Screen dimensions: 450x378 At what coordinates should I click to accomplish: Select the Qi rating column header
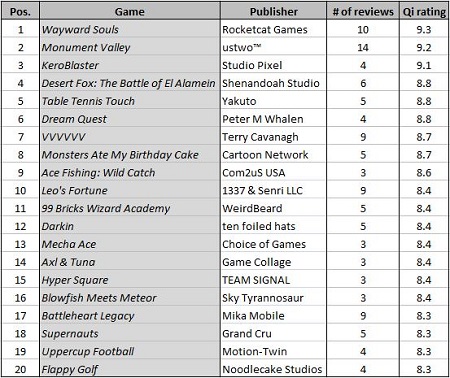(424, 11)
